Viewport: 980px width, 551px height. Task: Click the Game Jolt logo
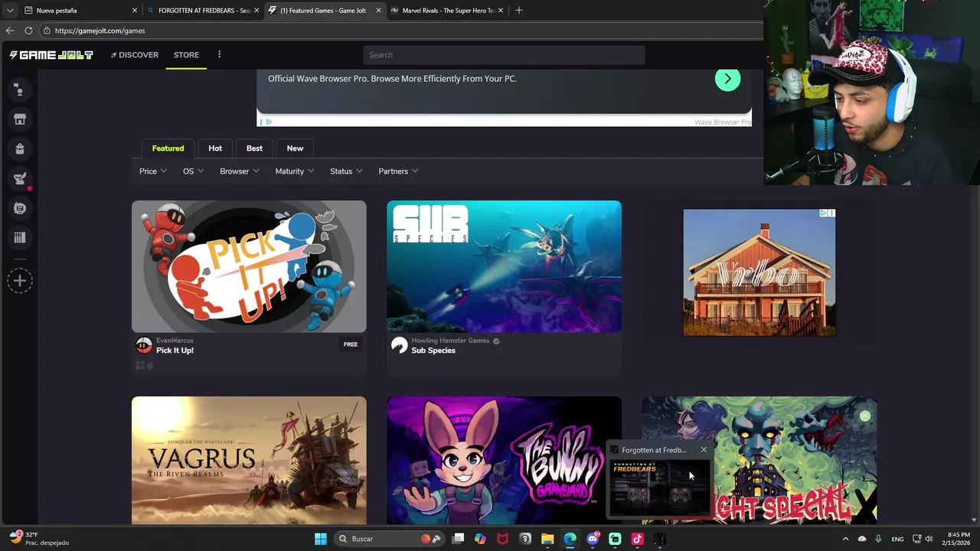pos(51,55)
